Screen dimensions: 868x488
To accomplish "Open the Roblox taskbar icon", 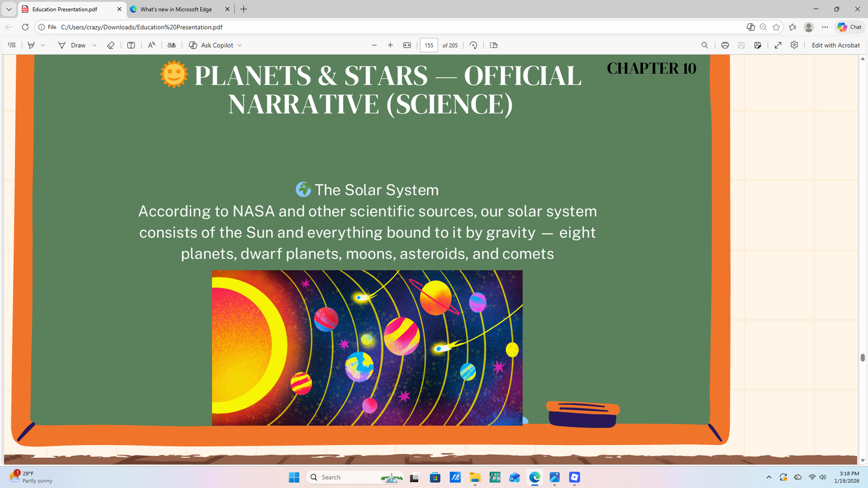I will coord(574,477).
